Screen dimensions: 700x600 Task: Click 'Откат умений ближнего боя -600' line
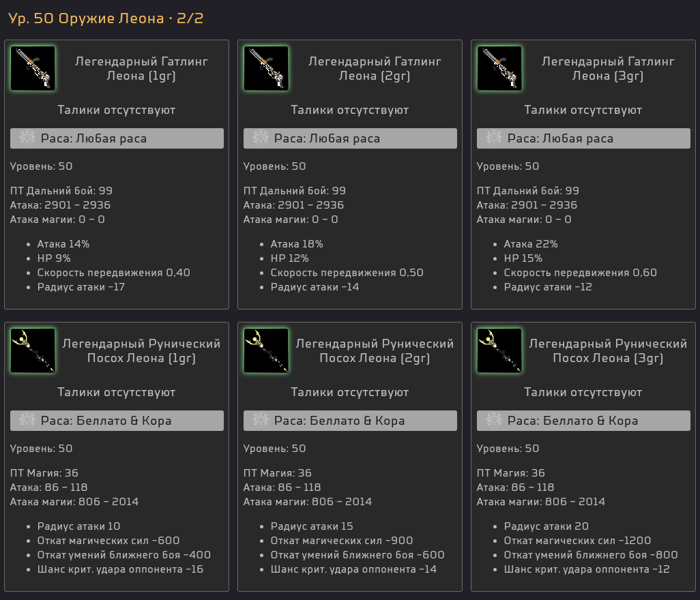358,555
